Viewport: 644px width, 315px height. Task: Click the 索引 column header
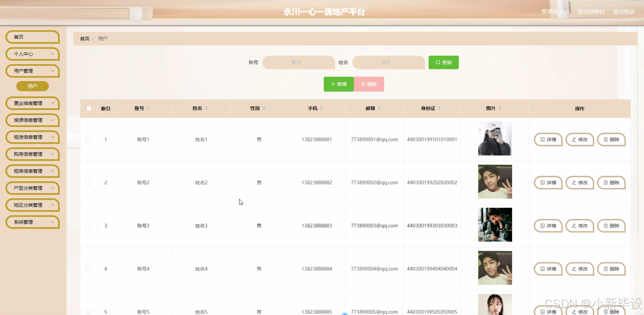pos(106,109)
